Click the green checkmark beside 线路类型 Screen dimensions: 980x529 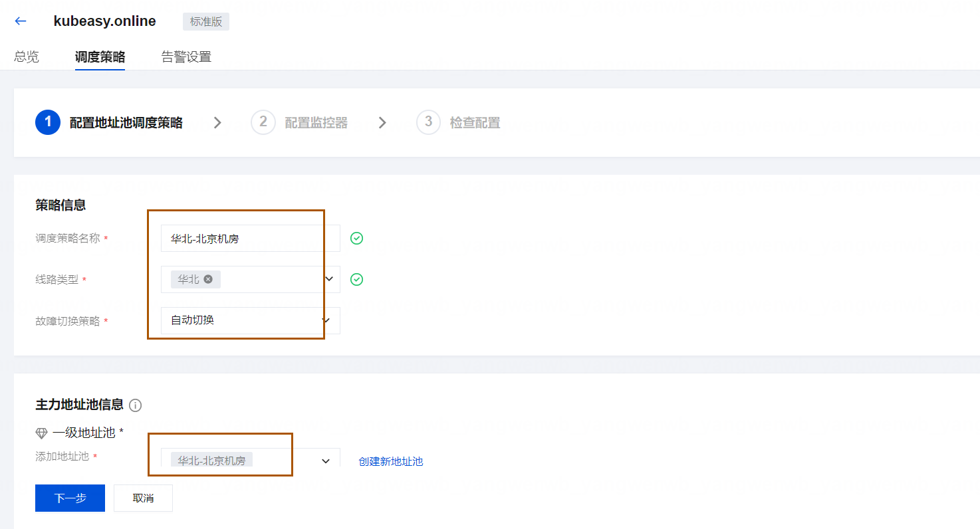click(357, 280)
